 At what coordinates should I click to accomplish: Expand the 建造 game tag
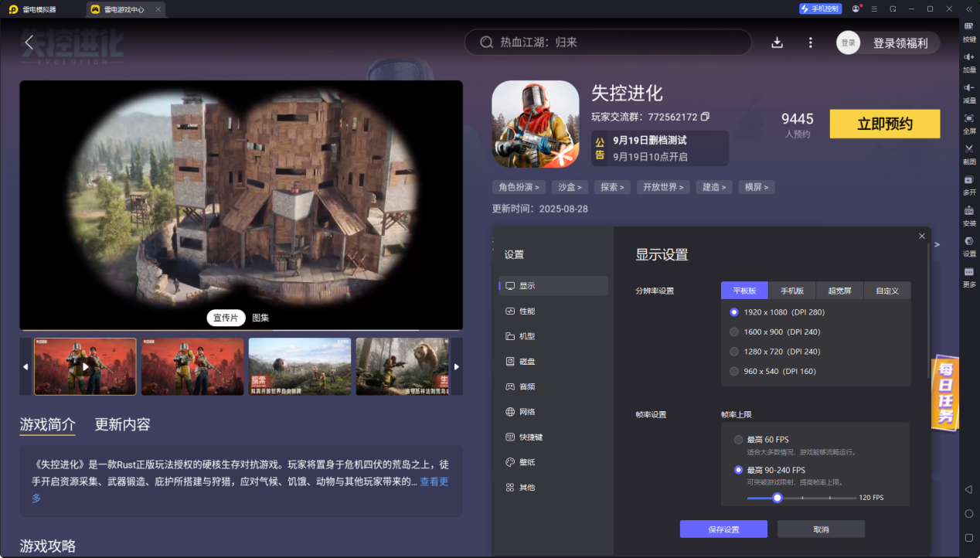click(713, 186)
